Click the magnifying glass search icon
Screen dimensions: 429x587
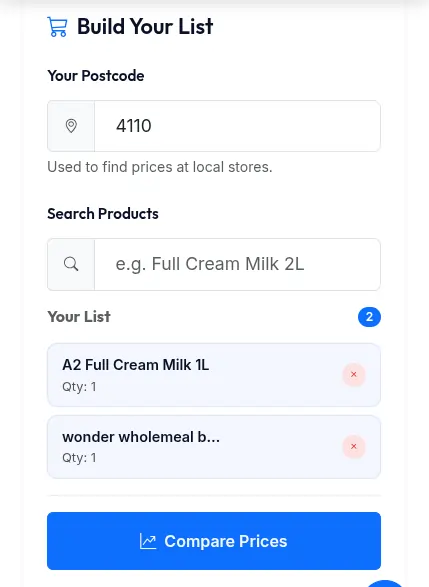point(71,264)
